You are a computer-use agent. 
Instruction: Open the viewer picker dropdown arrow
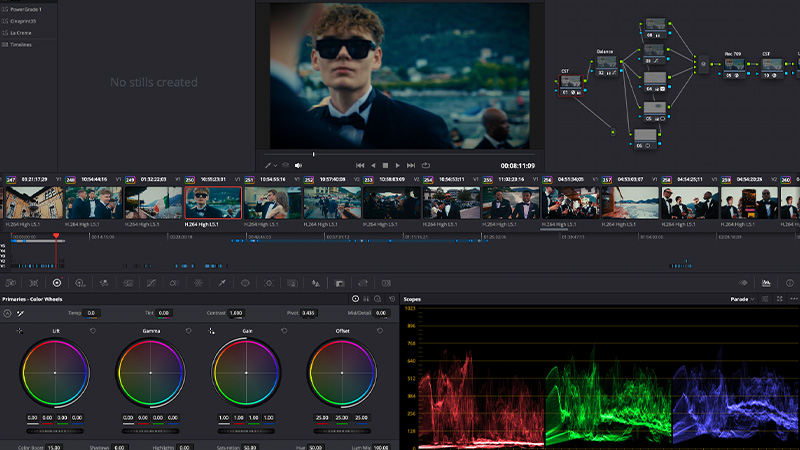(x=276, y=166)
